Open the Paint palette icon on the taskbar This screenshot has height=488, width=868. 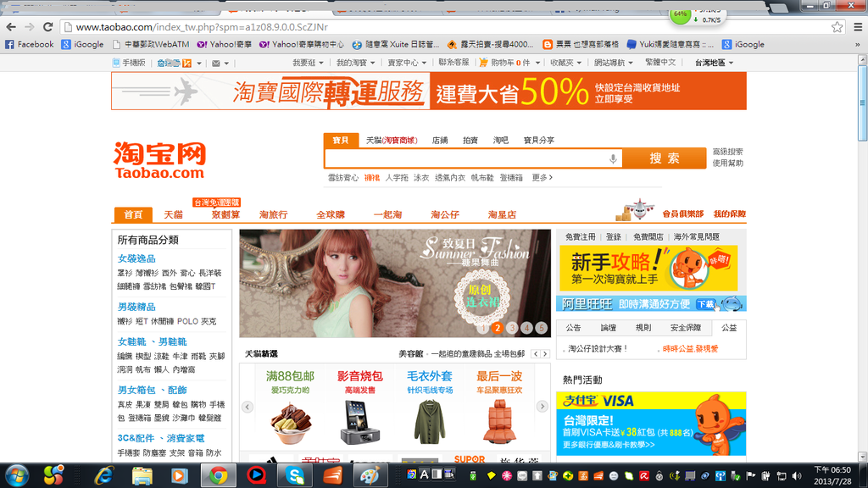click(370, 476)
